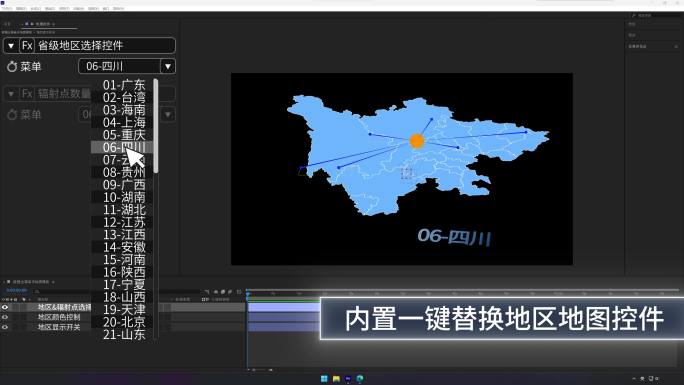This screenshot has width=684, height=385.
Task: Select the 地区显示开关 layer name
Action: pos(59,327)
